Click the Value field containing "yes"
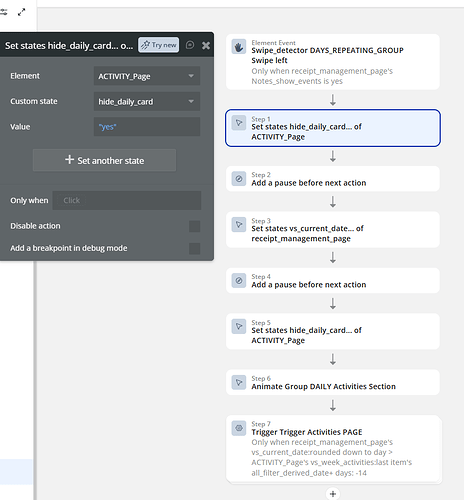 pyautogui.click(x=147, y=127)
